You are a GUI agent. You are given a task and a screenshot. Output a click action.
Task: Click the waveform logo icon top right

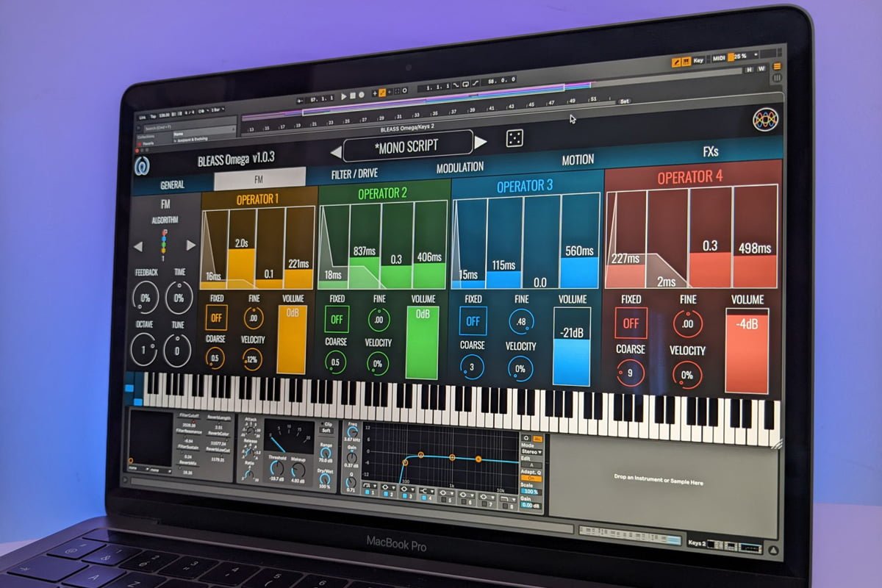[x=765, y=120]
